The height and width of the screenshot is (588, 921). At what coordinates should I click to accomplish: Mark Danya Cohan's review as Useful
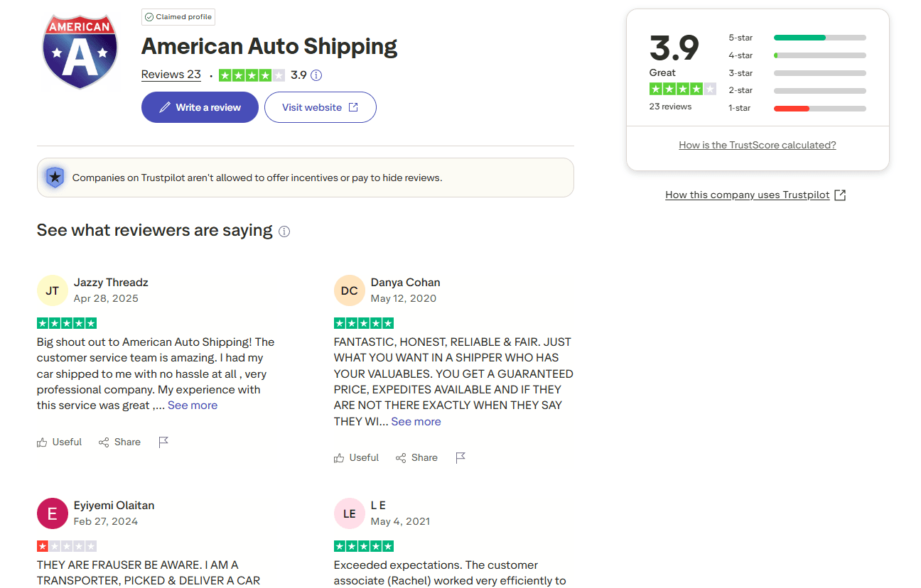click(357, 458)
